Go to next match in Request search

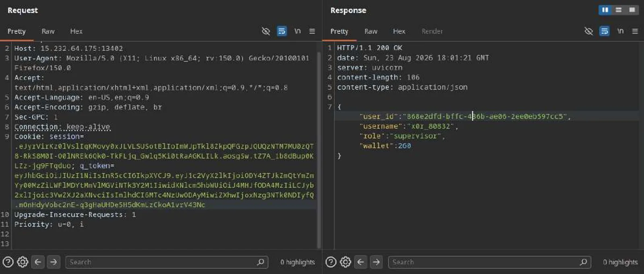[53, 262]
